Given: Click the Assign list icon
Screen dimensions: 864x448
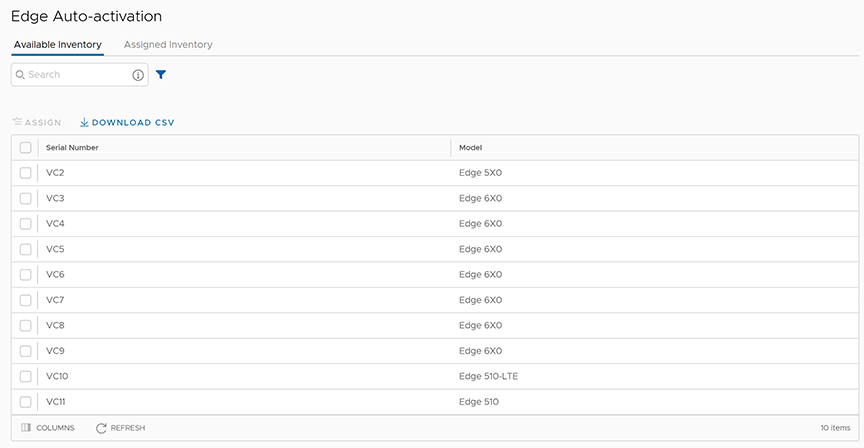Looking at the screenshot, I should pyautogui.click(x=17, y=123).
